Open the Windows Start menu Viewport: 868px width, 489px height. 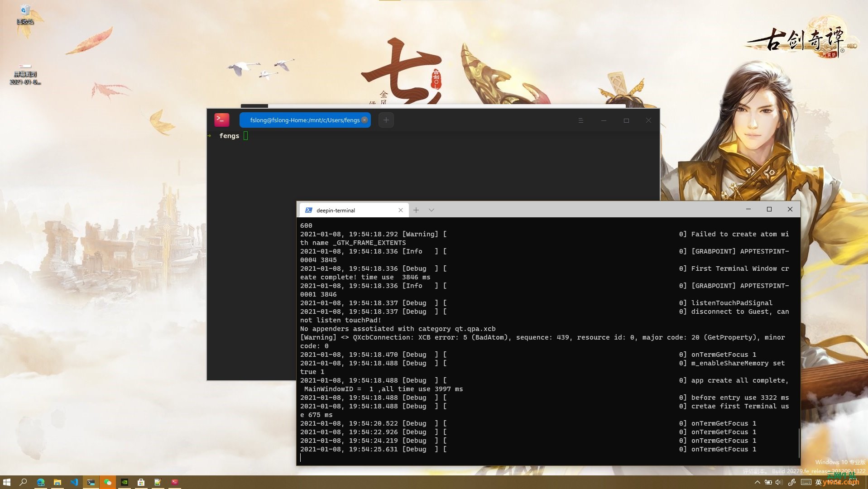(x=7, y=482)
